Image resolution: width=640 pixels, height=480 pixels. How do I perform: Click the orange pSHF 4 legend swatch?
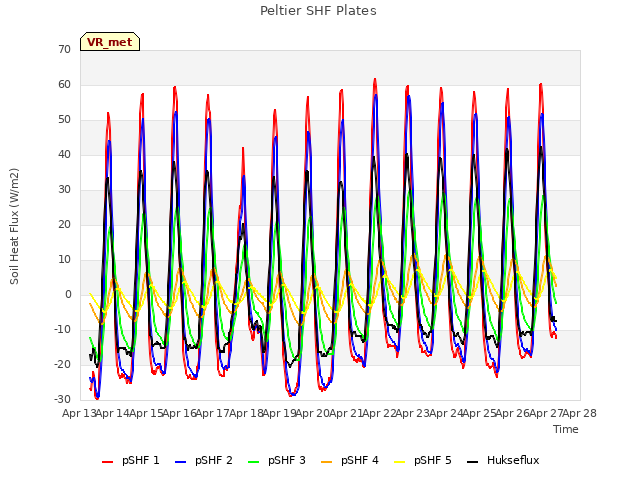click(x=327, y=462)
